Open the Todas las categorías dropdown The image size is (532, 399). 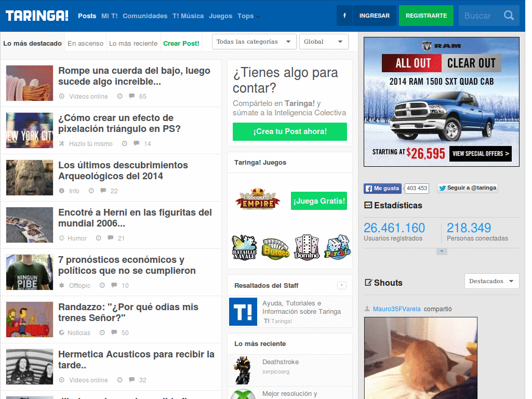pyautogui.click(x=254, y=42)
